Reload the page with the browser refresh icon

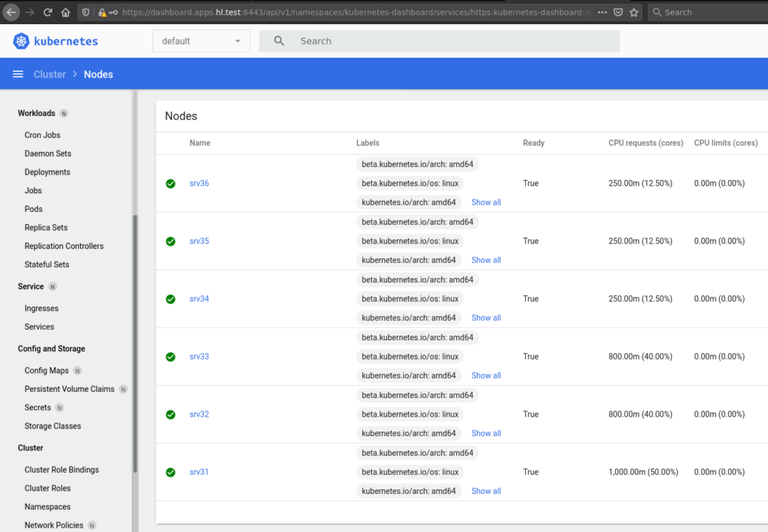click(x=46, y=12)
